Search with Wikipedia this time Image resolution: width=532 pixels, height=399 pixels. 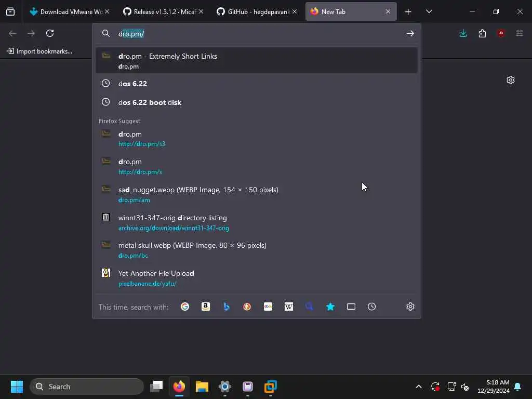click(x=289, y=307)
